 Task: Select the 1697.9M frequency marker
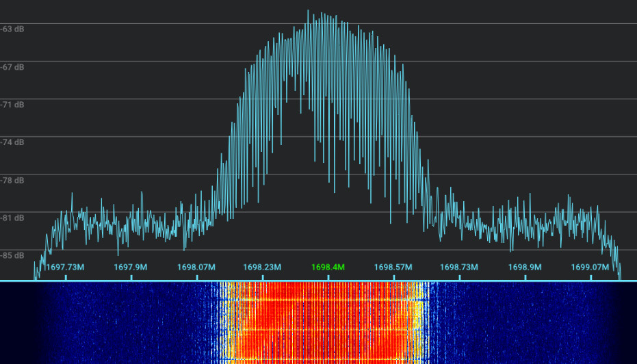[x=131, y=267]
